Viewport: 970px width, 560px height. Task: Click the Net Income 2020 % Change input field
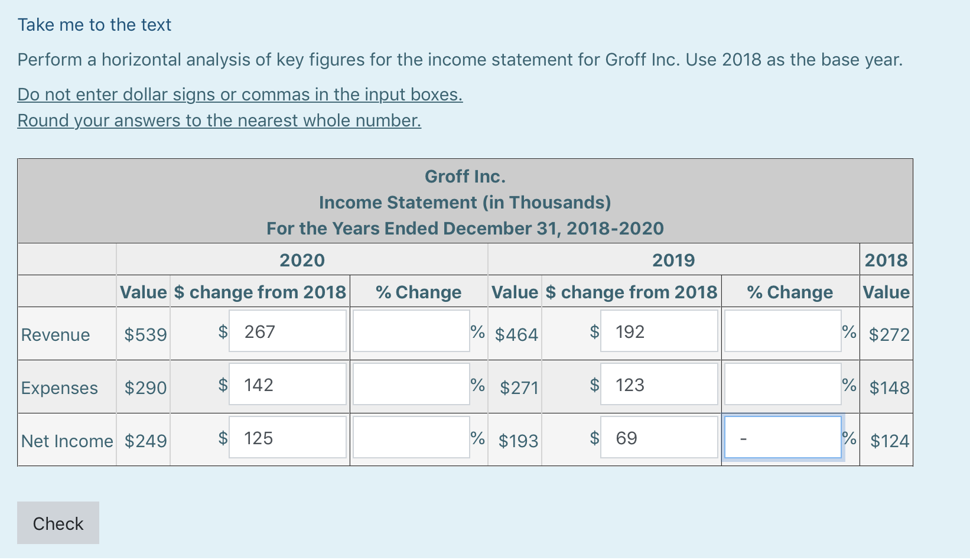pos(410,437)
